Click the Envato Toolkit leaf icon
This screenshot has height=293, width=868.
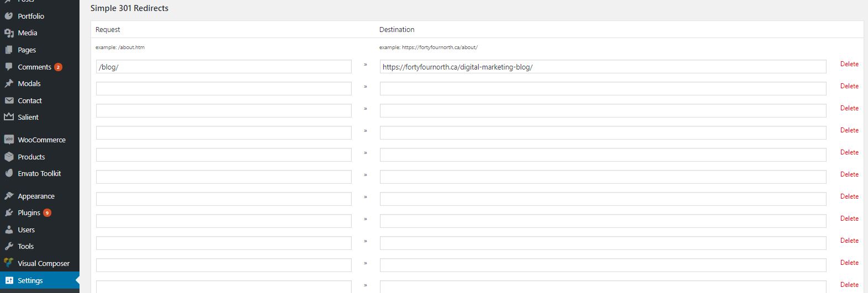click(9, 173)
